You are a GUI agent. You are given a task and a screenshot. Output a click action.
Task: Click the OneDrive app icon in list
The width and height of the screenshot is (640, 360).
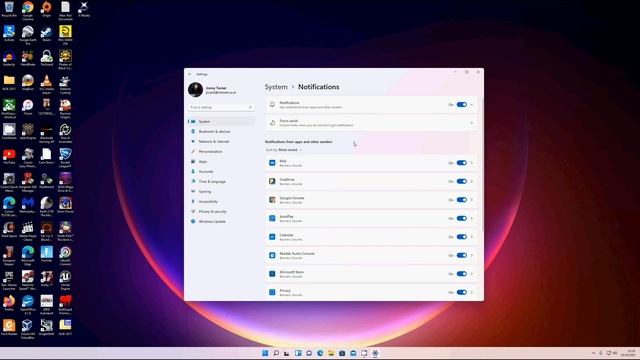[x=272, y=181]
